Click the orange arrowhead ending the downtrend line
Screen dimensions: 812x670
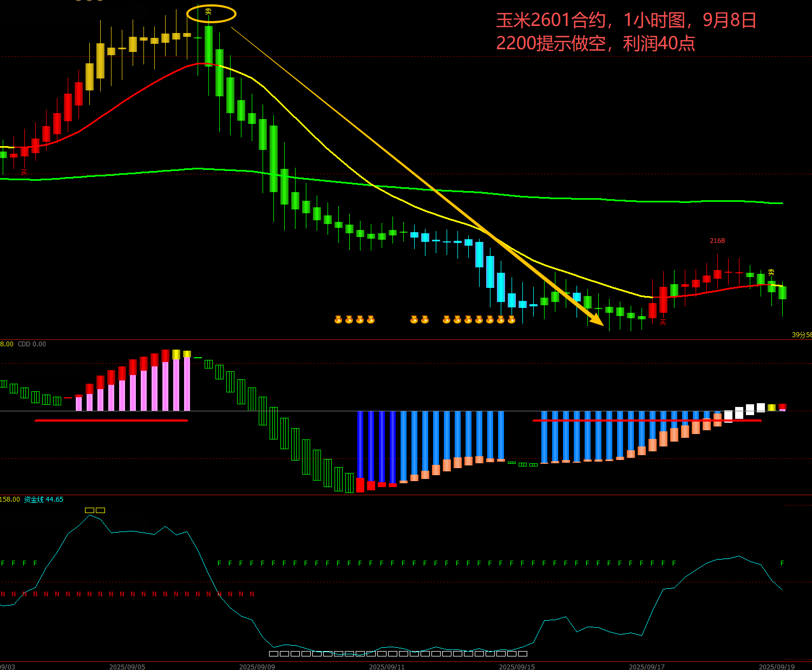tap(597, 320)
